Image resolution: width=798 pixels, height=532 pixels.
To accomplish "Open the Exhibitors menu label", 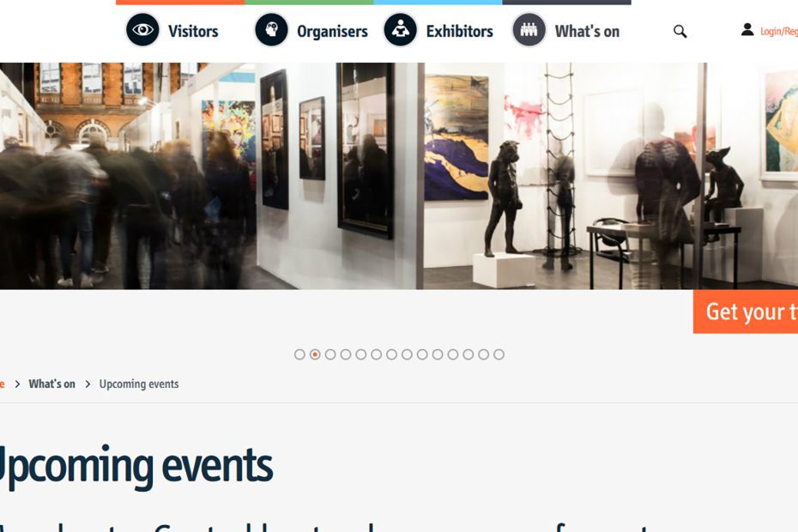I will (x=460, y=32).
